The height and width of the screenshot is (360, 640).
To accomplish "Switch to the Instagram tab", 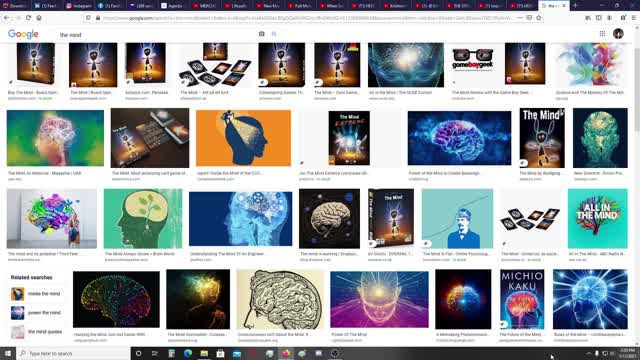I will coord(79,6).
